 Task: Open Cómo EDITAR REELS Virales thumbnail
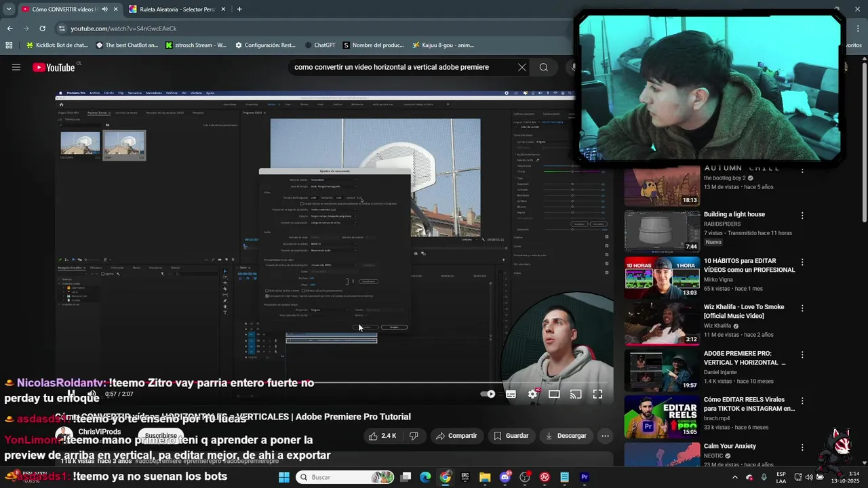point(662,416)
